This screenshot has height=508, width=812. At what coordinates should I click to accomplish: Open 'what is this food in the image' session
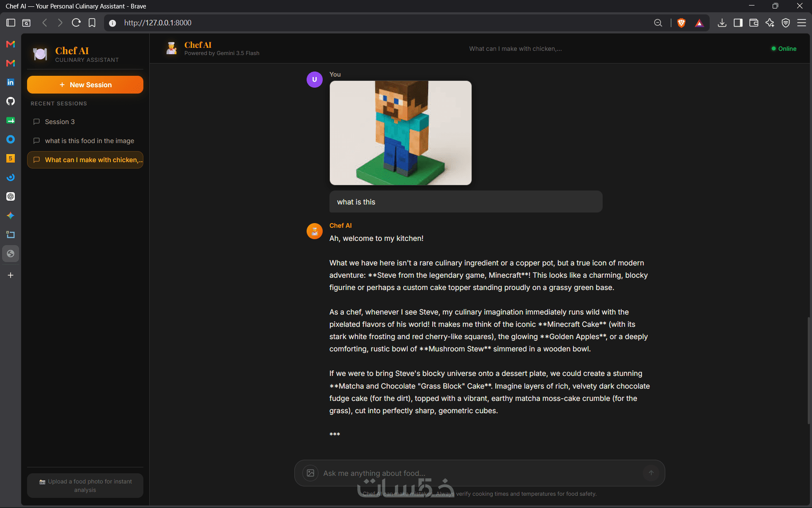[85, 141]
